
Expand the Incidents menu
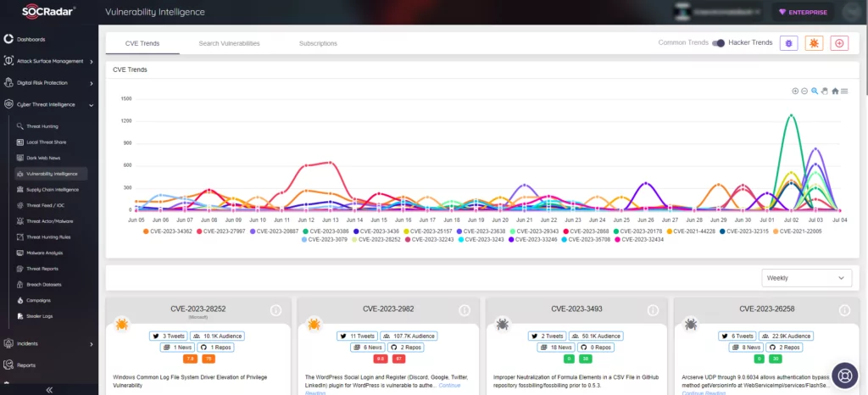point(48,343)
